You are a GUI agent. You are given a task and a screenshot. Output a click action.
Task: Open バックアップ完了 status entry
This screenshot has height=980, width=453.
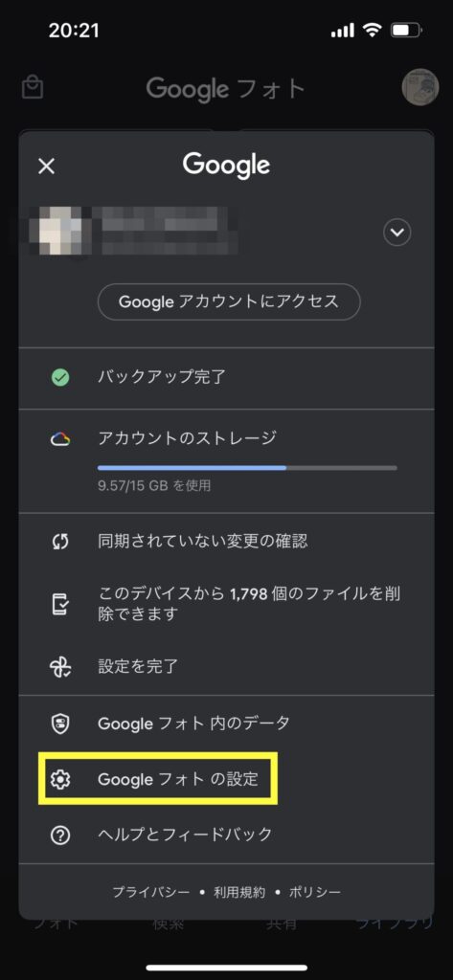(226, 377)
